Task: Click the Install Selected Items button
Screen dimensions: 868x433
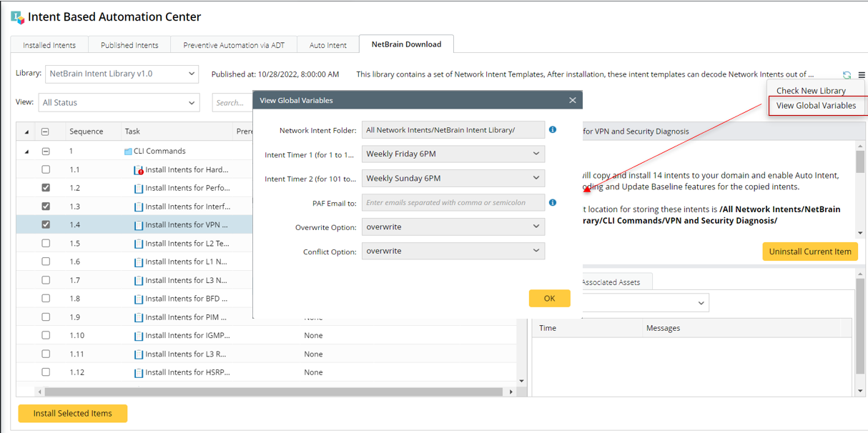Action: [72, 413]
